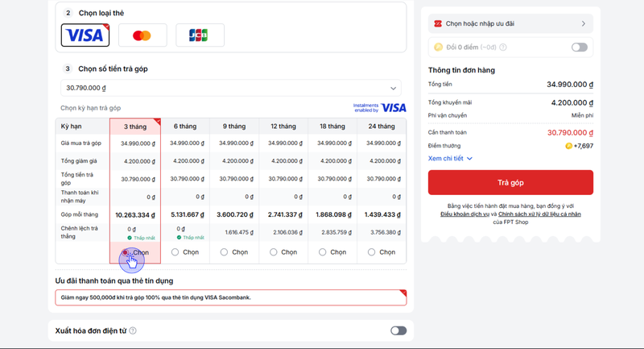644x349 pixels.
Task: Click the difference value 3.756.380 ₫
Action: coord(386,232)
